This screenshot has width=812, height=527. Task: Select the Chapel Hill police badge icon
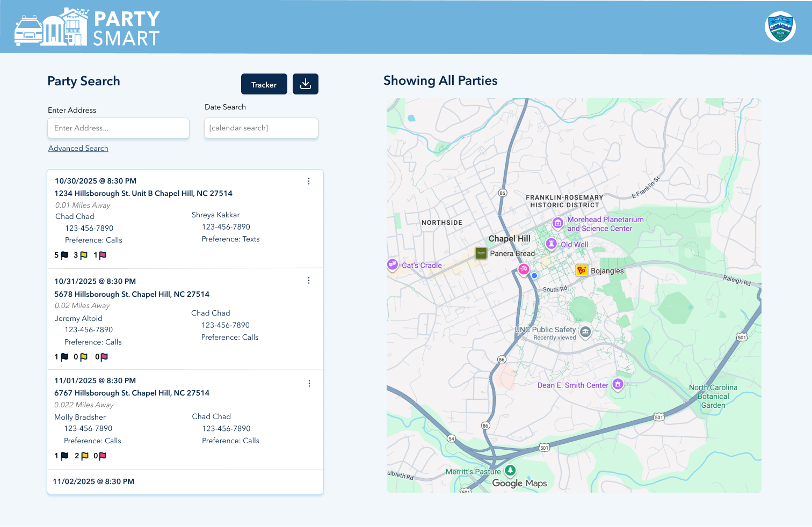[780, 26]
